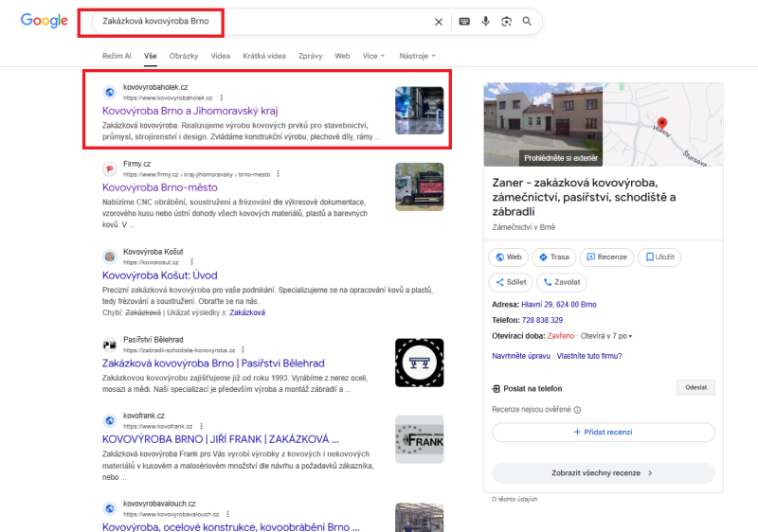The height and width of the screenshot is (532, 758).
Task: Open three-dot menu beside kovovyrobaholek.cz result
Action: [222, 98]
